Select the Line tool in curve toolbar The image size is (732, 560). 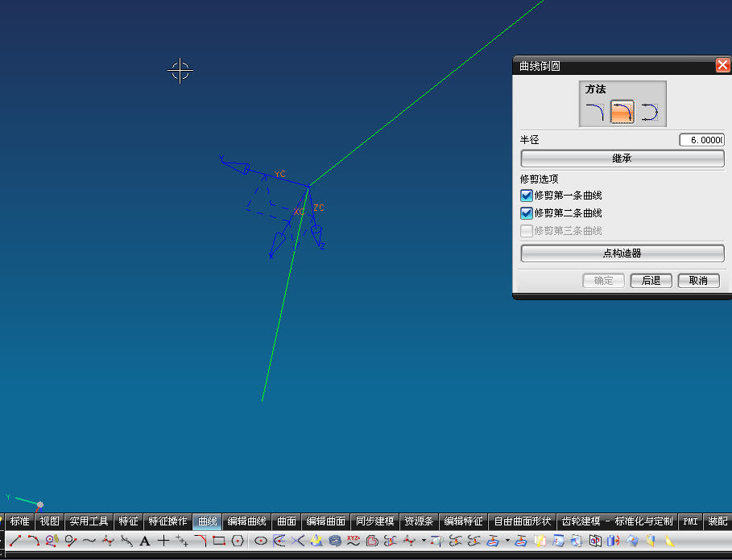click(x=15, y=541)
